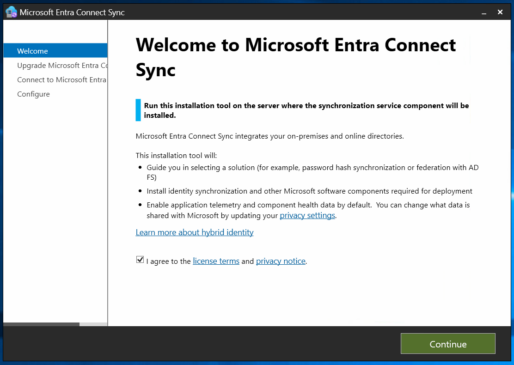Open the privacy settings link
The image size is (514, 365).
[x=307, y=215]
